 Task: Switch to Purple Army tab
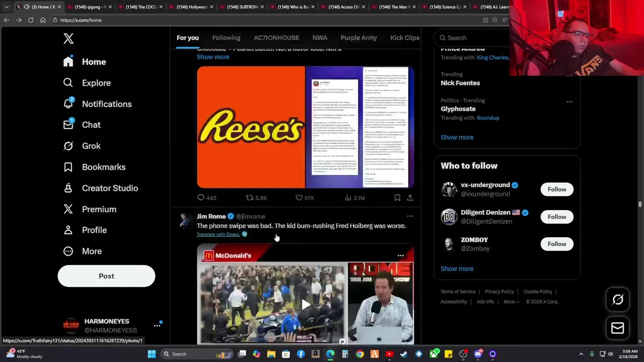359,38
